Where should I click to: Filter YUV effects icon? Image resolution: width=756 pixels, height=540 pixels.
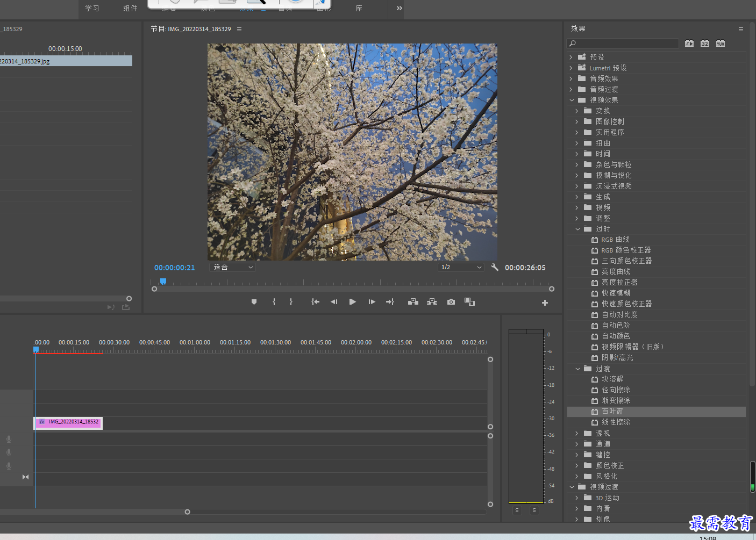click(x=721, y=44)
